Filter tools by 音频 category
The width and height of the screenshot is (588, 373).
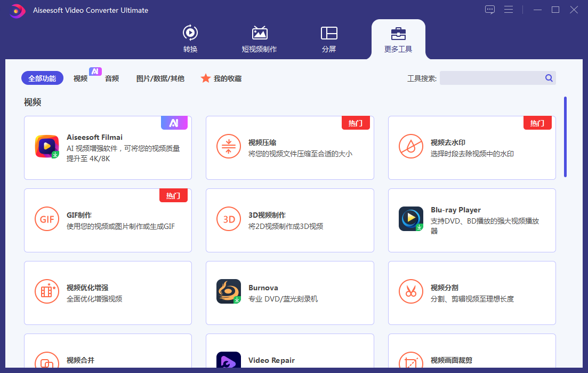tap(112, 78)
